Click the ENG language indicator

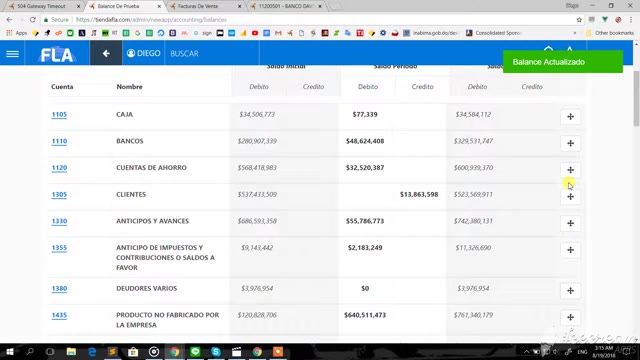[582, 352]
